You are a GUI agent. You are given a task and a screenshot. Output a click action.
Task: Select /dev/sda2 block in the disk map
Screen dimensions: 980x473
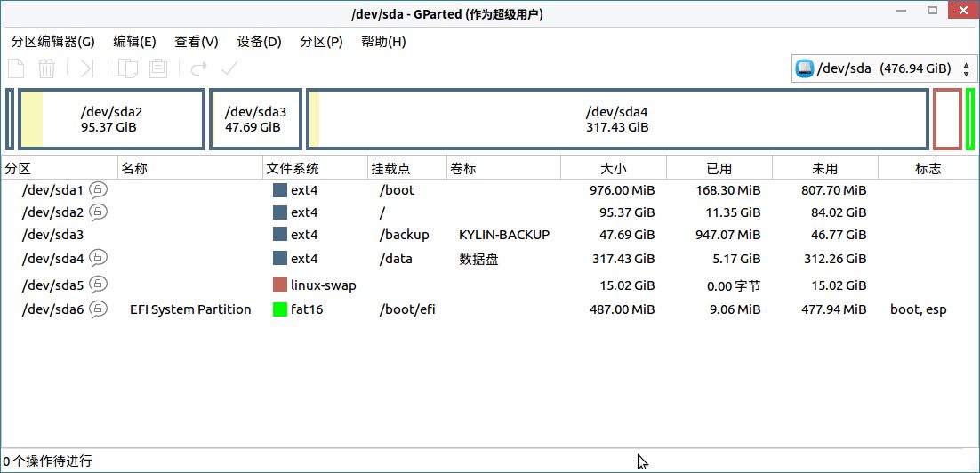[111, 119]
